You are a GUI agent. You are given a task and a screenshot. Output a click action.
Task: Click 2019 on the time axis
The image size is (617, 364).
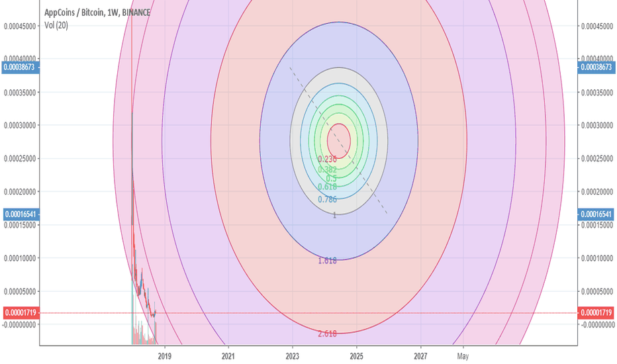click(164, 356)
